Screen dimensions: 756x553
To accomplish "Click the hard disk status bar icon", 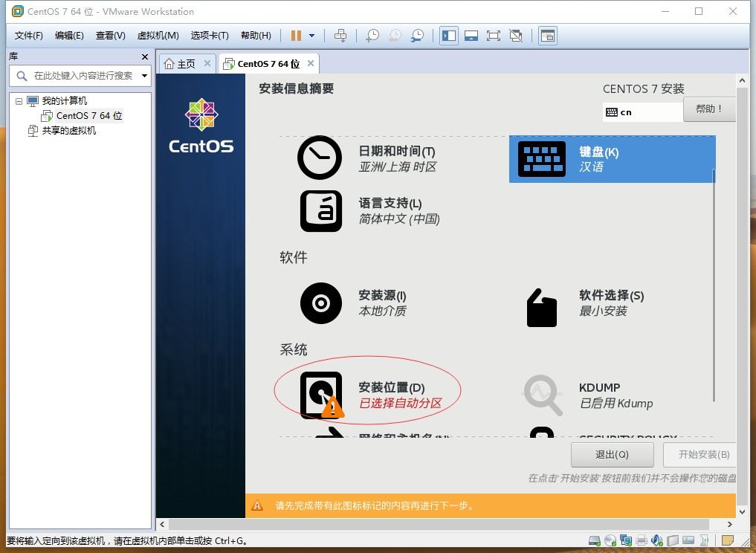I will pyautogui.click(x=595, y=540).
